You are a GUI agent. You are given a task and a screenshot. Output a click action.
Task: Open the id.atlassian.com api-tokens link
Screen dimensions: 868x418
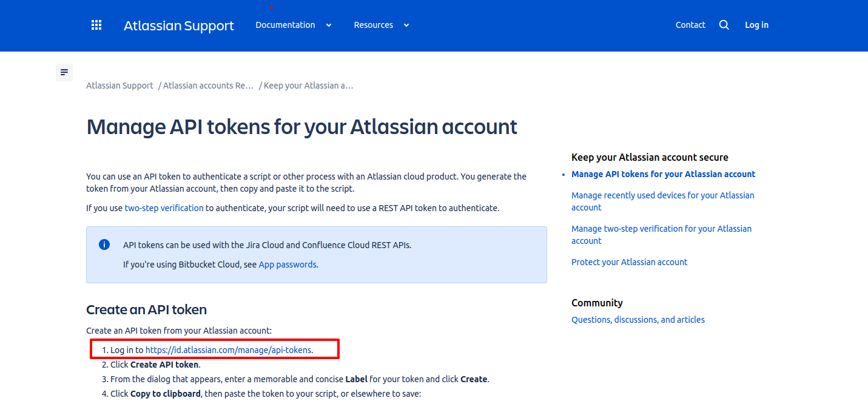click(228, 350)
